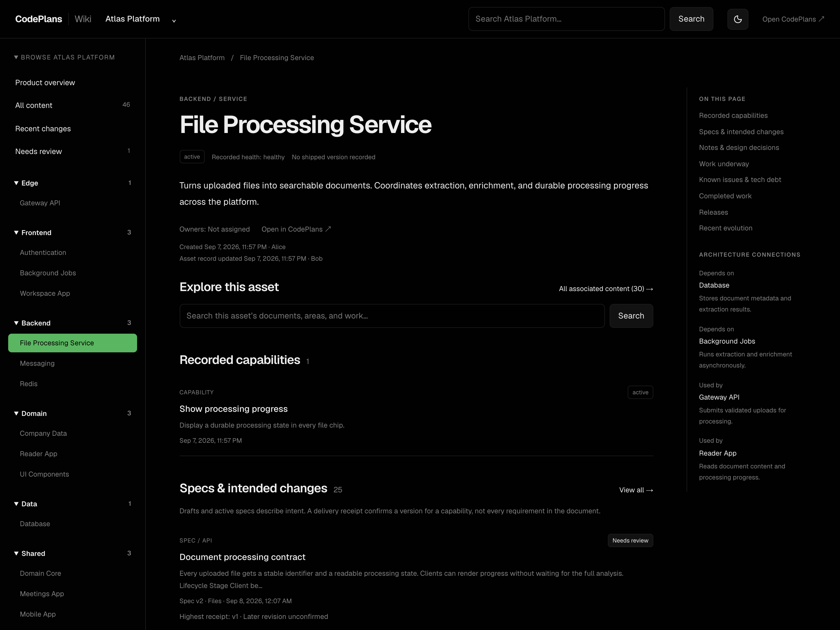This screenshot has width=840, height=630.
Task: Click the Needs review badge on the spec
Action: tap(630, 540)
